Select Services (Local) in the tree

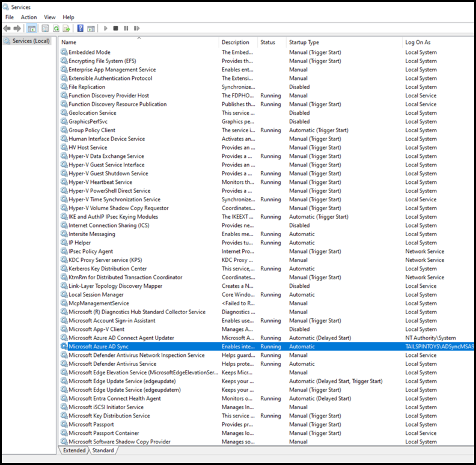point(31,41)
